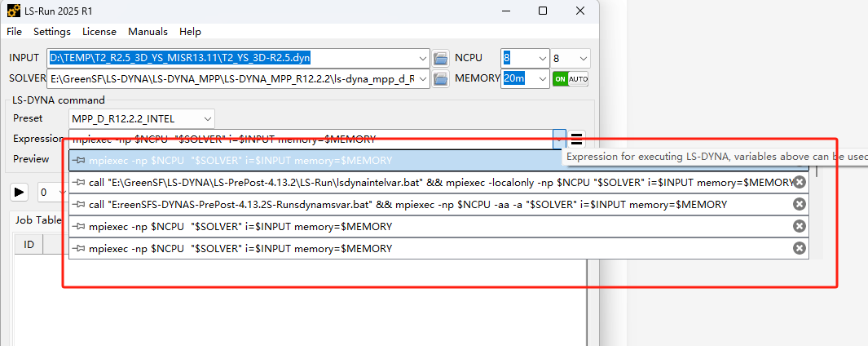The image size is (868, 346).
Task: Expand the Preset MPP_D_R12.2.2_INTEL dropdown
Action: point(208,118)
